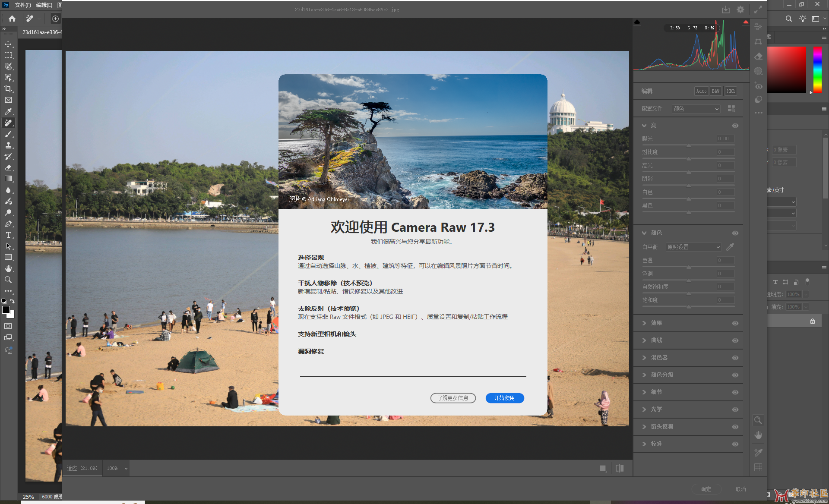Select Camera Raw masking icon
Image resolution: width=829 pixels, height=504 pixels.
(x=758, y=71)
